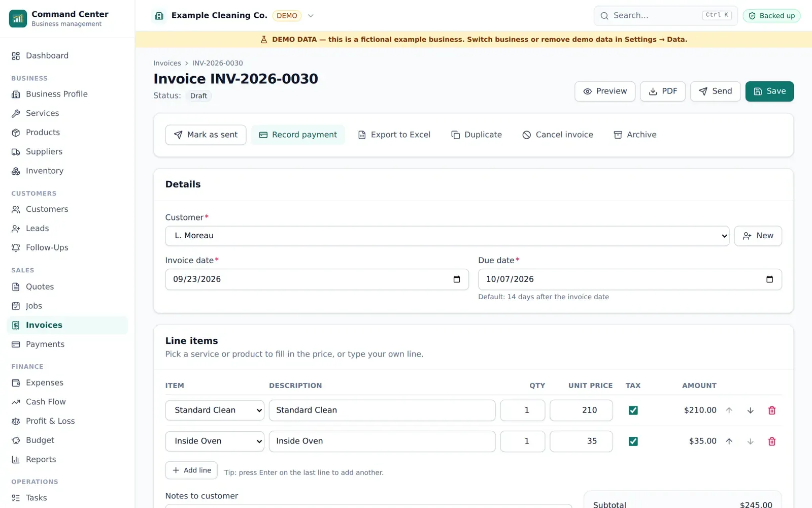Delete the Inside Oven line item
This screenshot has height=508, width=812.
[771, 441]
